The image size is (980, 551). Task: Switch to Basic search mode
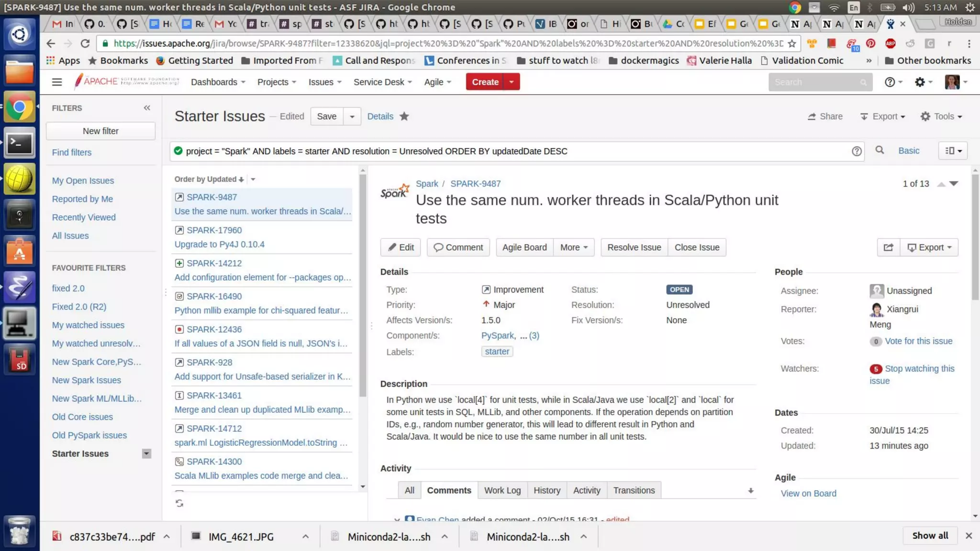908,151
